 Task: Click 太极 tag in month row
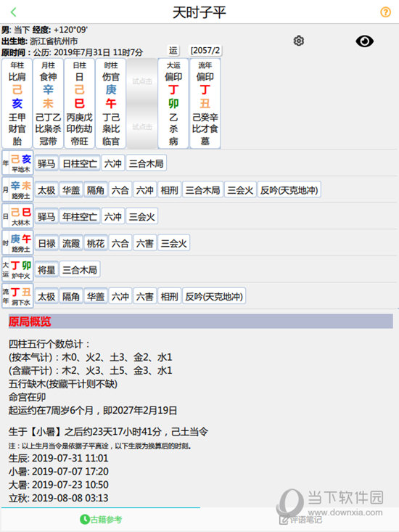[46, 190]
